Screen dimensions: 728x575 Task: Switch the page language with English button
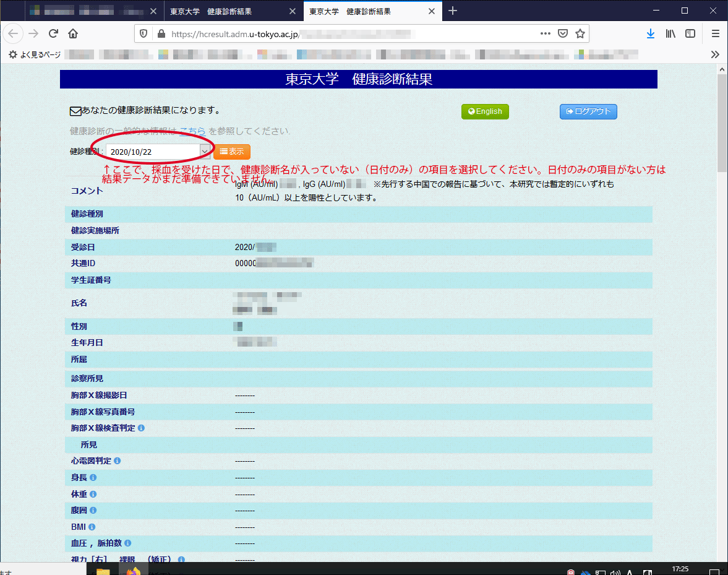[485, 111]
